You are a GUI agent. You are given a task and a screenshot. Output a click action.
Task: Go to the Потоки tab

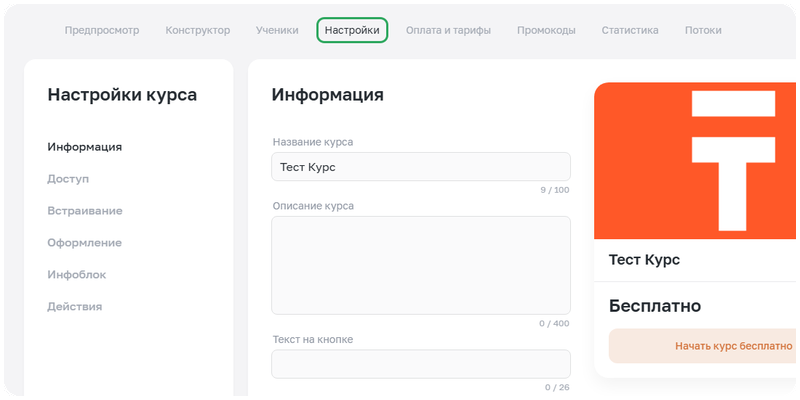click(703, 30)
